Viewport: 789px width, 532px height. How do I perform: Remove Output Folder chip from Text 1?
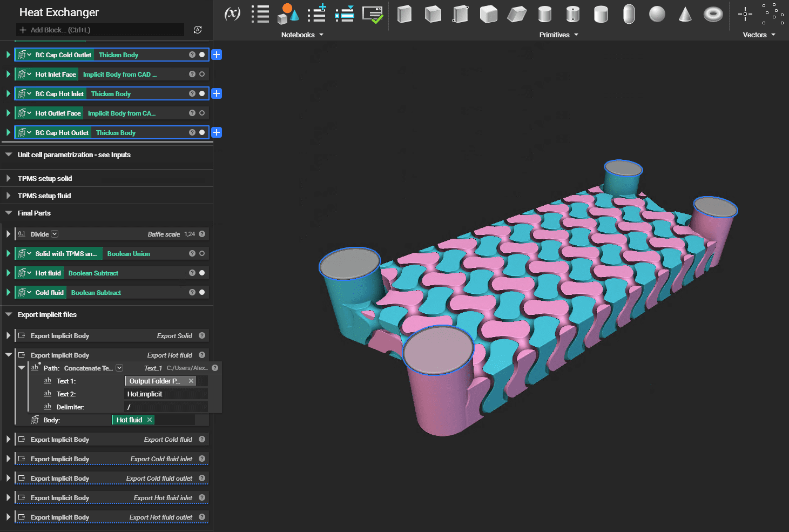[x=191, y=381]
